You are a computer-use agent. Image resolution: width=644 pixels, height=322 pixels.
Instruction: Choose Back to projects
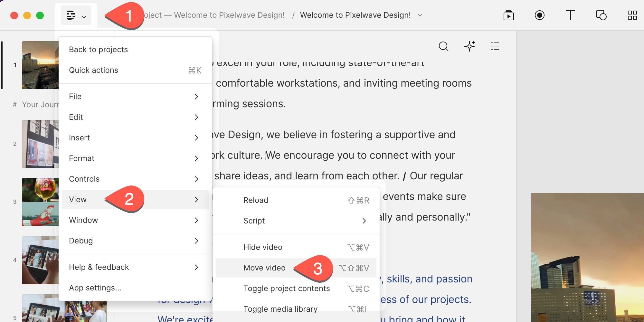[x=135, y=50]
